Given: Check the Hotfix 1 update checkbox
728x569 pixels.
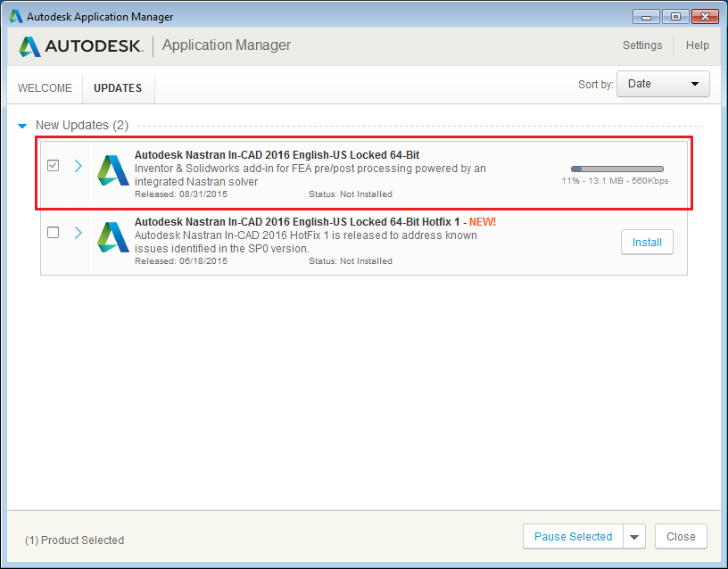Looking at the screenshot, I should (53, 232).
